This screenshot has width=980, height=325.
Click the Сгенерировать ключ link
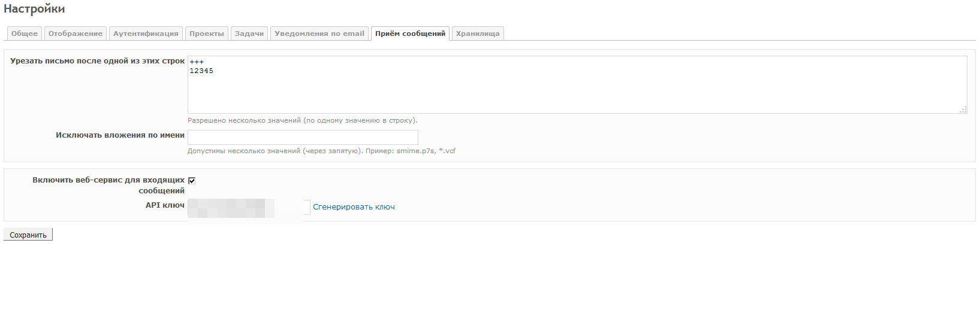click(354, 207)
